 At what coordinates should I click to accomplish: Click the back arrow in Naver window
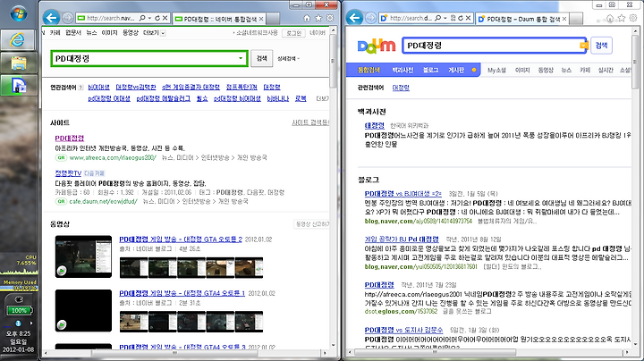point(51,18)
